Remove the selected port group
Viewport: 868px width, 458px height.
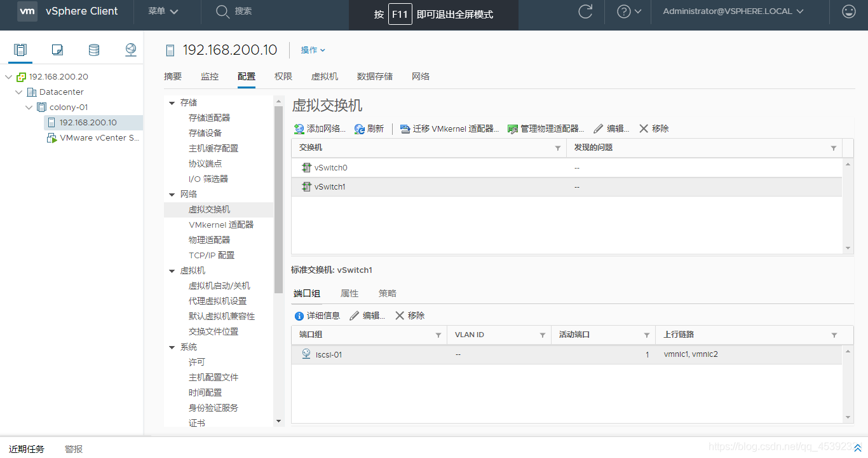point(410,316)
